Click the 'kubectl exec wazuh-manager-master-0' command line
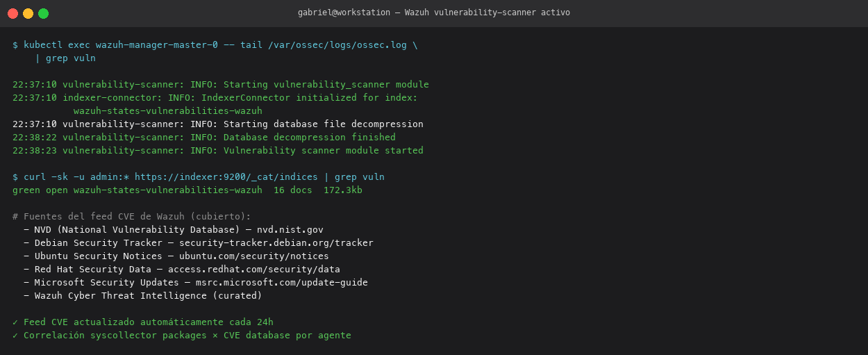Screen dimensions: 868x355 pos(215,44)
